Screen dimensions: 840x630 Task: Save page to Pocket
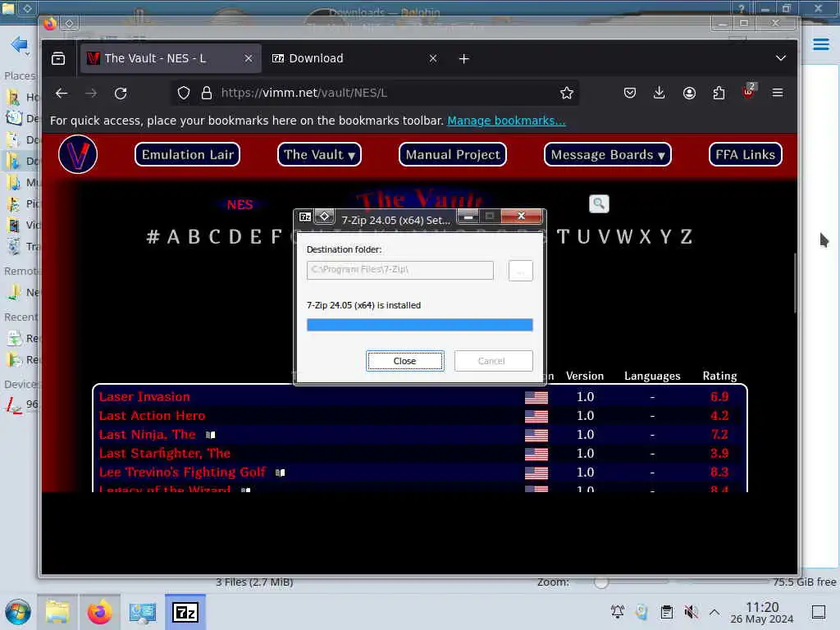pyautogui.click(x=630, y=94)
